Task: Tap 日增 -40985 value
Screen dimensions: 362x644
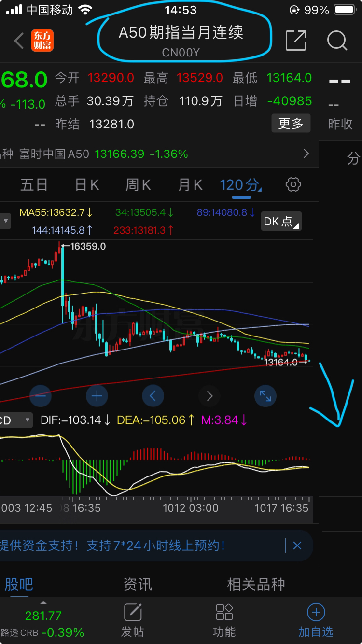Action: [x=290, y=101]
